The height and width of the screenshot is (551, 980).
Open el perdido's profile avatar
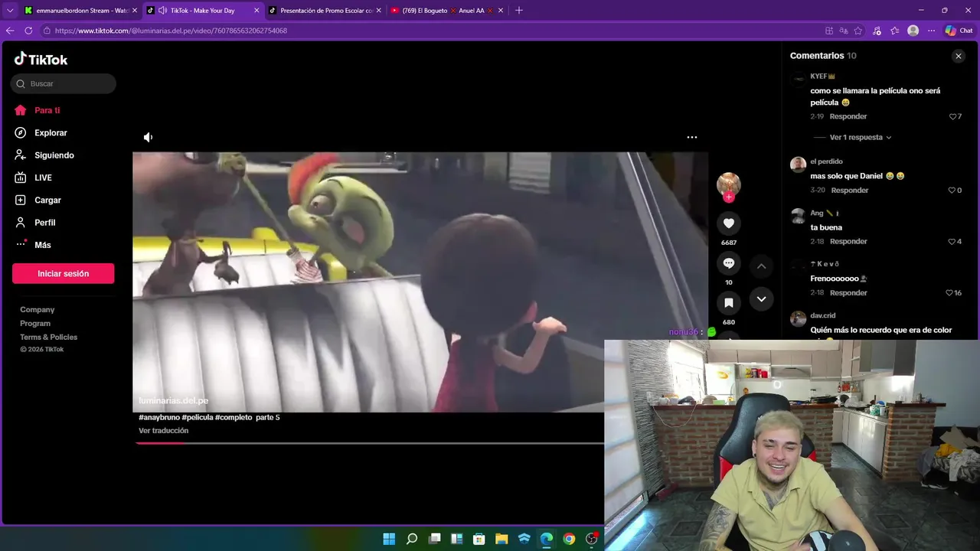click(x=798, y=165)
